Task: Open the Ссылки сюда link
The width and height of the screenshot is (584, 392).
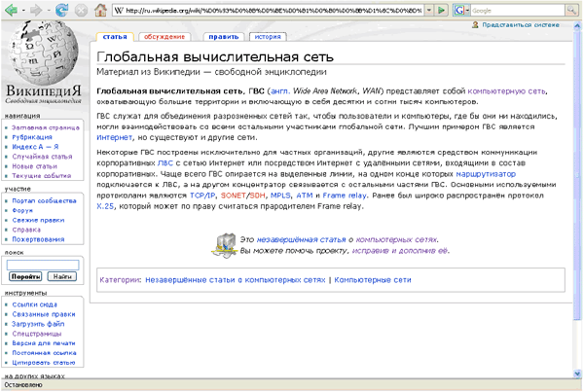Action: point(34,304)
